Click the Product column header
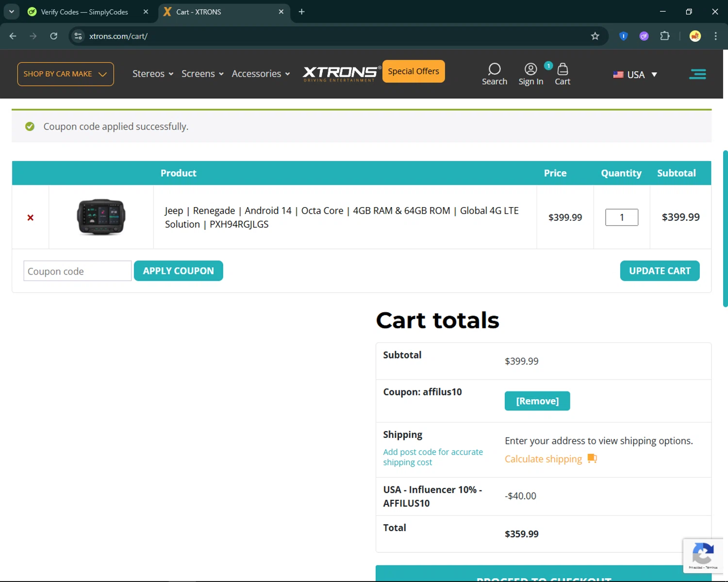Screen dimensions: 728x582 [179, 173]
